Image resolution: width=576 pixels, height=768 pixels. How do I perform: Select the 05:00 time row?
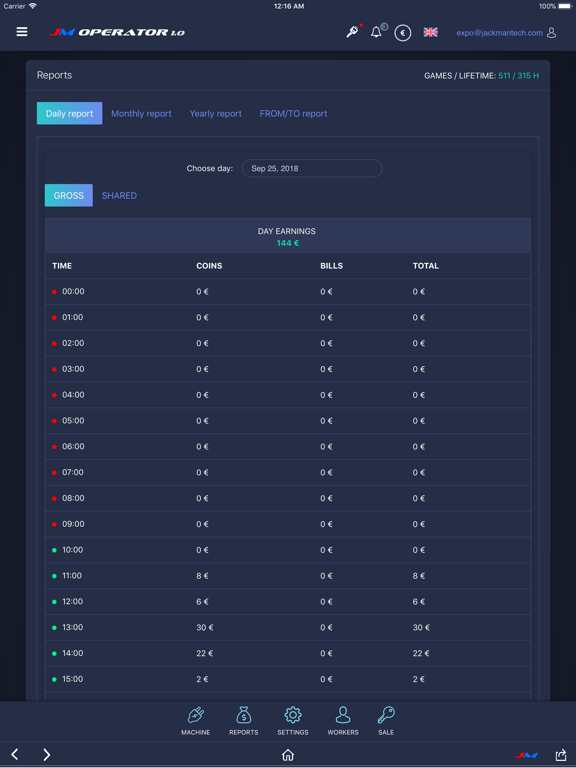(288, 421)
